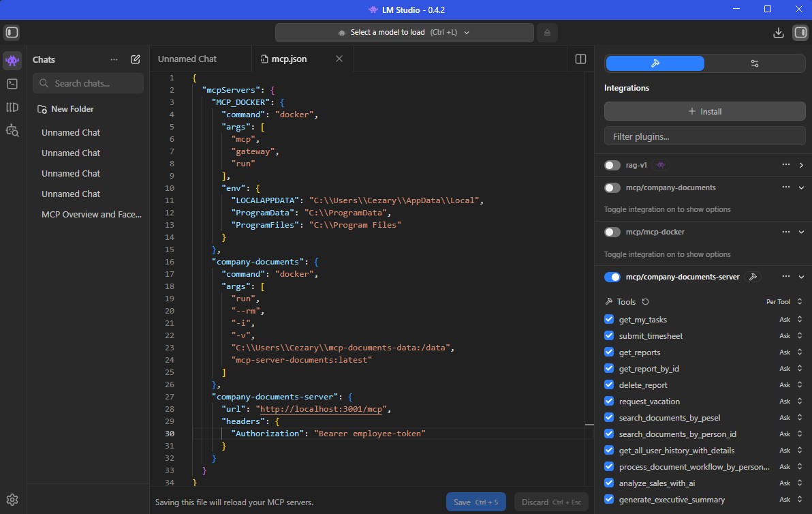Open the downloads icon
The image size is (812, 514).
tap(778, 33)
